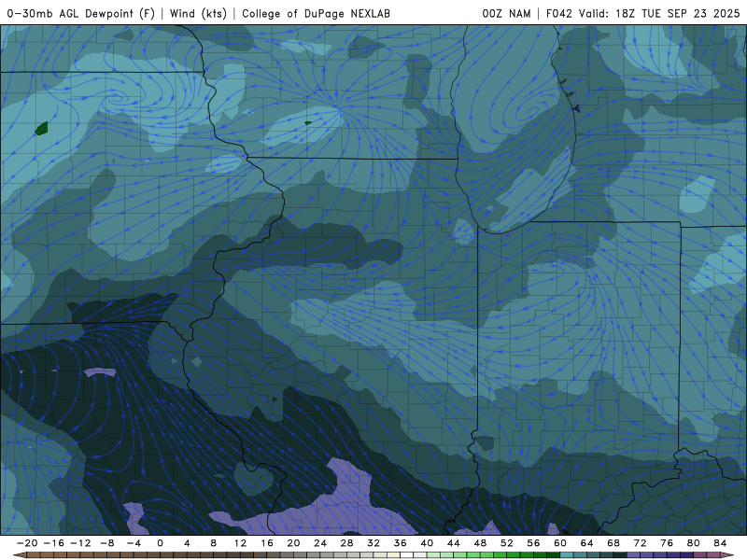Viewport: 747px width, 560px height.
Task: Click the -20 color scale label
Action: [27, 543]
